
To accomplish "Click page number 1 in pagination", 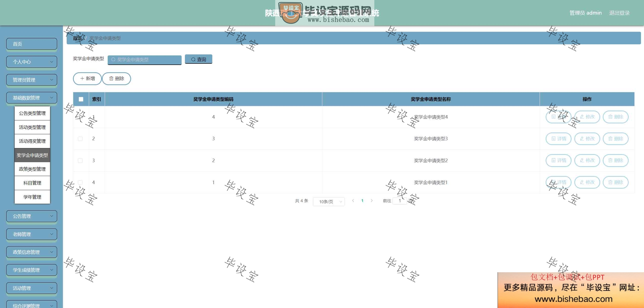I will tap(362, 201).
